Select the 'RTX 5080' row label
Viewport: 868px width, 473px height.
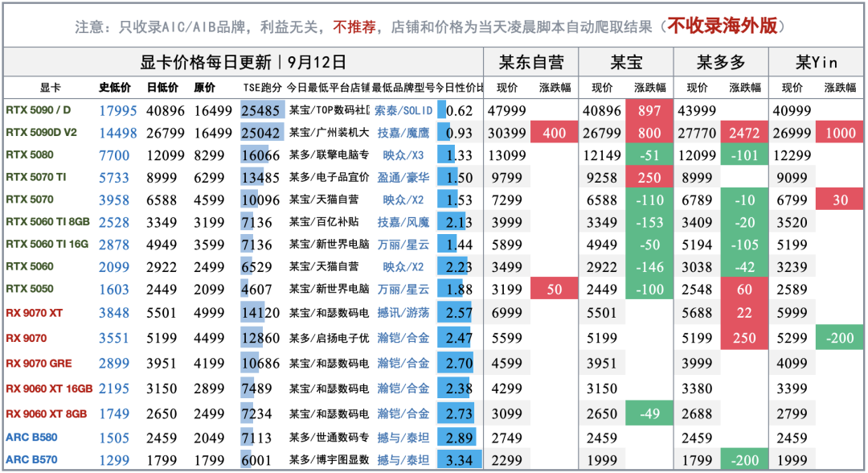[30, 154]
